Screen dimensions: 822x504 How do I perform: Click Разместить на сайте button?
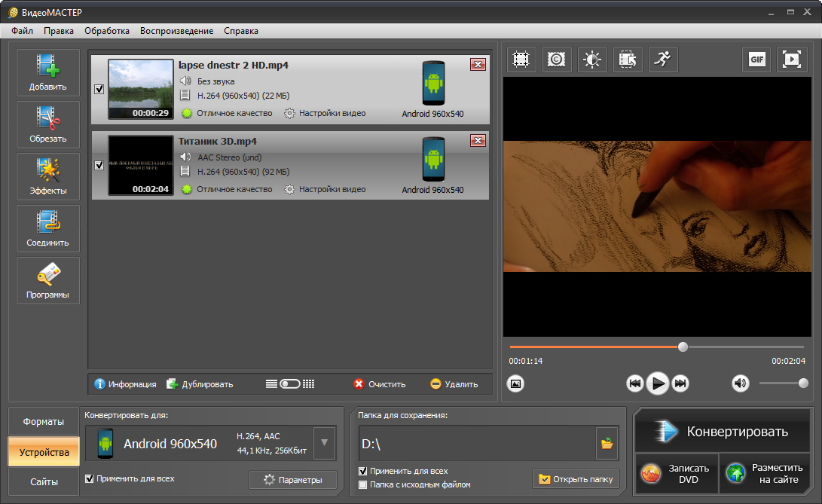(x=765, y=473)
